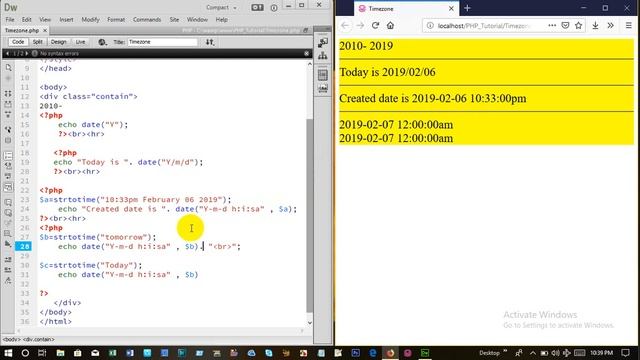The image size is (640, 360).
Task: Click the Preview in browser globe icon
Action: tap(102, 42)
